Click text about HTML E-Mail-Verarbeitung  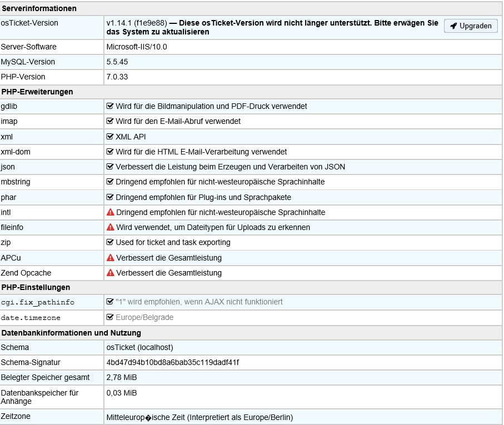(201, 152)
